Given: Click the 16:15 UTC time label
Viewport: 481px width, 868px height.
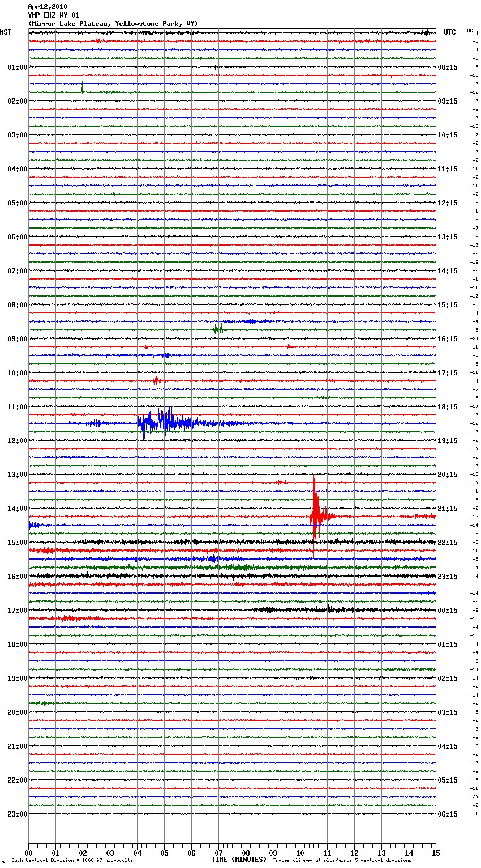Looking at the screenshot, I should click(448, 339).
